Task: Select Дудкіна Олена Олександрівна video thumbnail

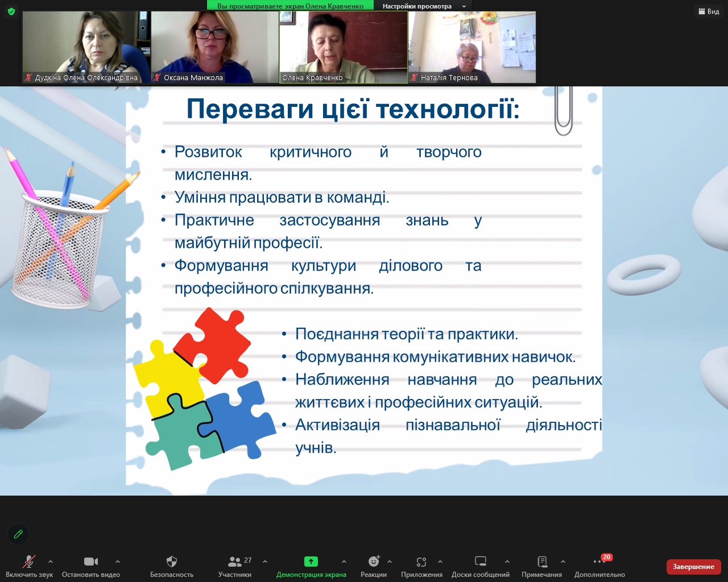Action: point(86,48)
